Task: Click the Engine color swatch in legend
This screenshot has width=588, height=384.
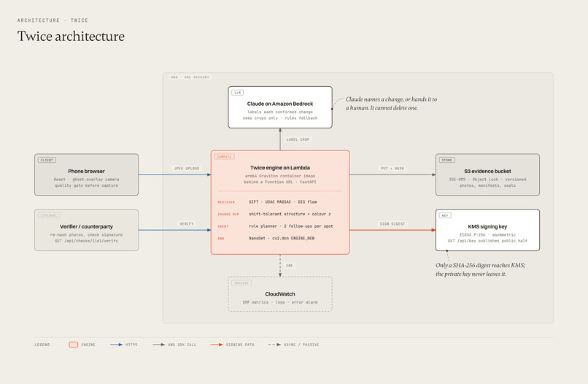Action: point(74,345)
